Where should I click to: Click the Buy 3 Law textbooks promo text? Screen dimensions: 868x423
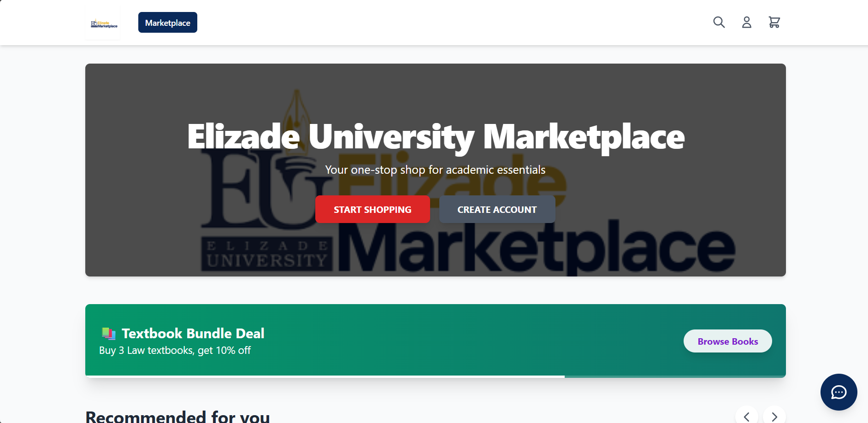175,350
